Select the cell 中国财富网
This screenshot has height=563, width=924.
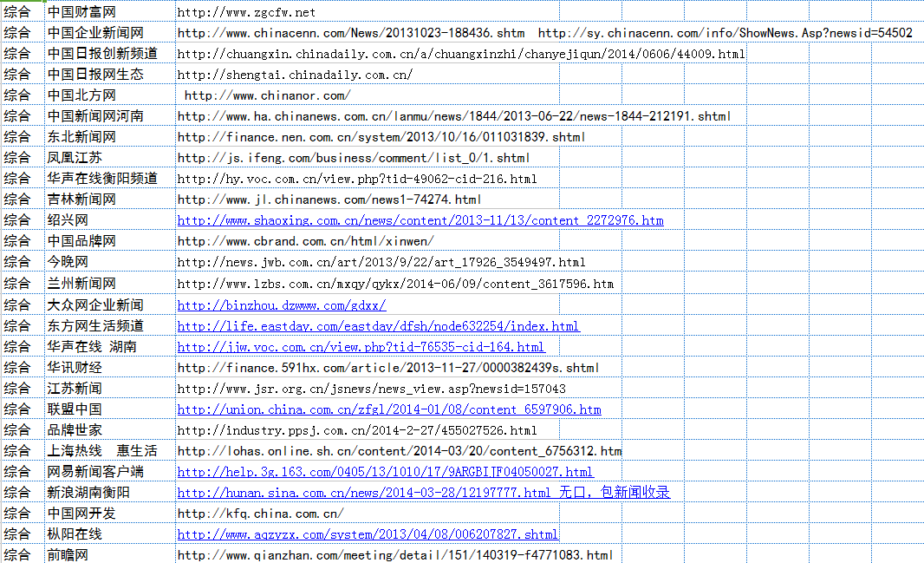109,12
